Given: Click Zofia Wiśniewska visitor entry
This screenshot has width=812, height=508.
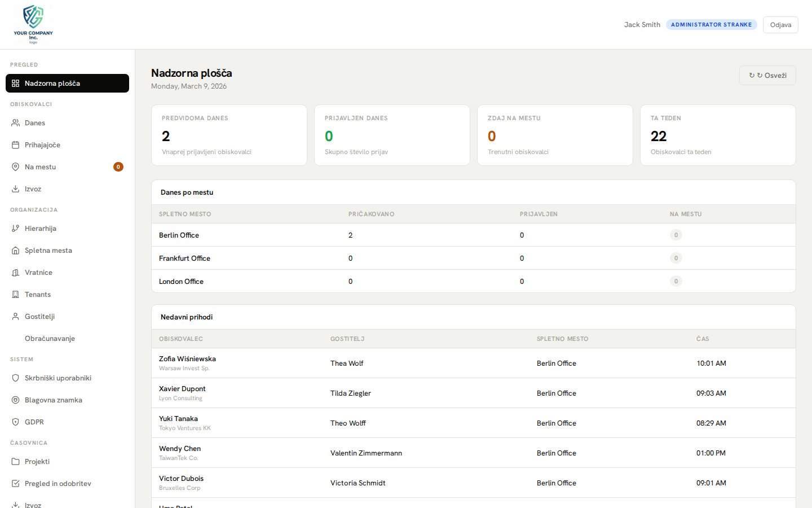Looking at the screenshot, I should [187, 359].
